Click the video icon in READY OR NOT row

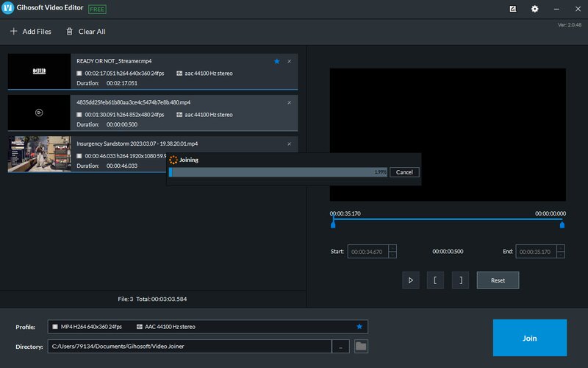tap(79, 73)
